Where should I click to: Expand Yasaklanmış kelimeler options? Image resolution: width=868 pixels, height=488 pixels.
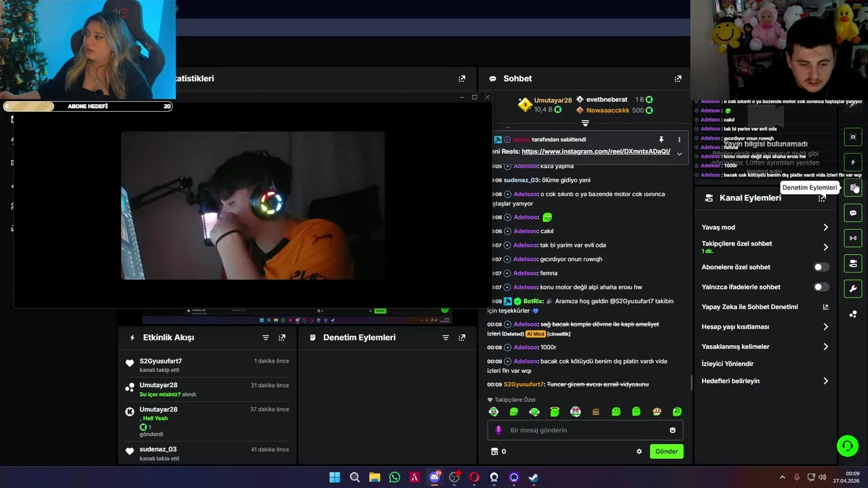click(825, 346)
